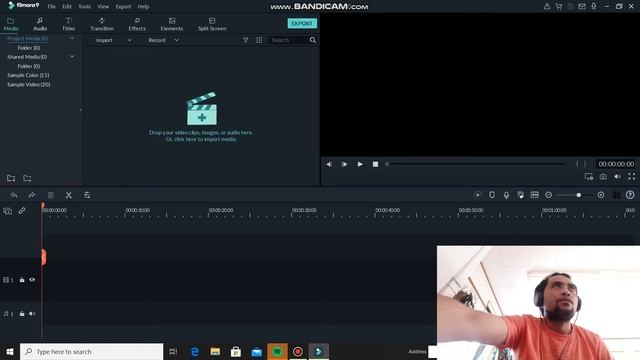
Task: Click the Delete folder icon in media panel
Action: [27, 178]
